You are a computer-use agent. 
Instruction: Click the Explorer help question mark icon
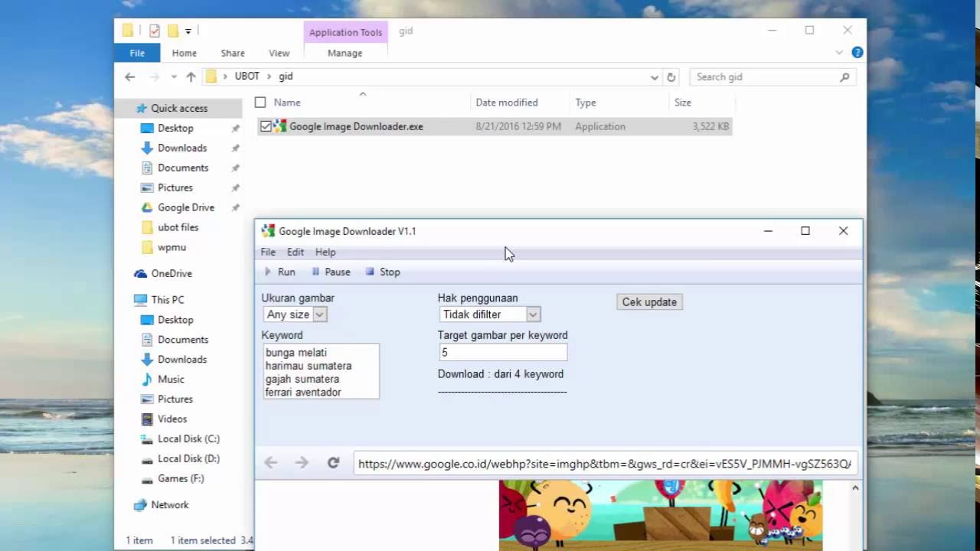(x=857, y=53)
